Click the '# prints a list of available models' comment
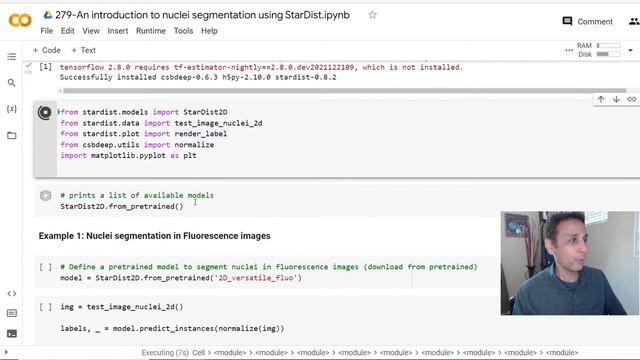The width and height of the screenshot is (640, 360). click(137, 196)
